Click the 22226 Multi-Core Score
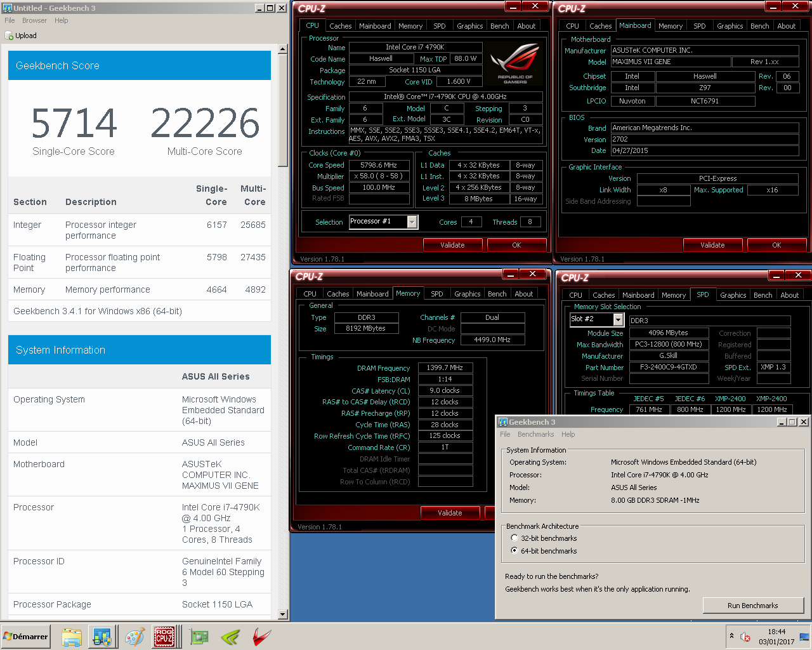 (x=205, y=123)
